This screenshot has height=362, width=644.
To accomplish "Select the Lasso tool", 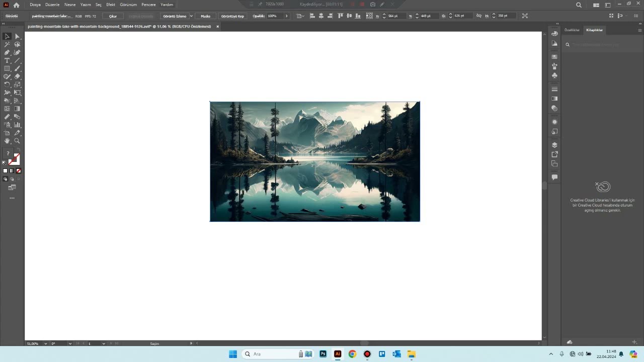I will (x=17, y=44).
